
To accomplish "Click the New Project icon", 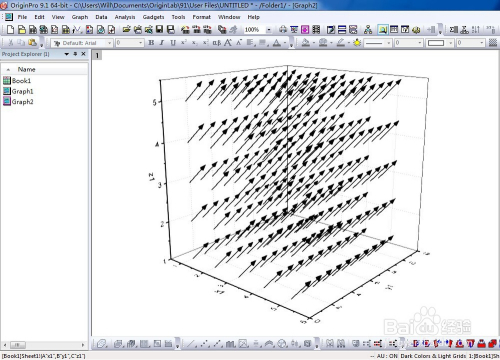I will tap(10, 30).
